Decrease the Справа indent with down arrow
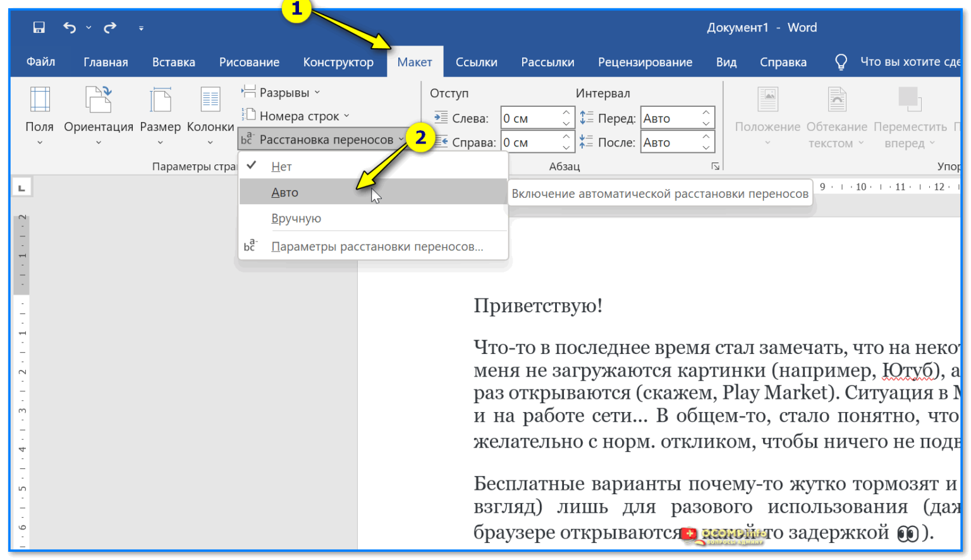971x560 pixels. point(566,148)
